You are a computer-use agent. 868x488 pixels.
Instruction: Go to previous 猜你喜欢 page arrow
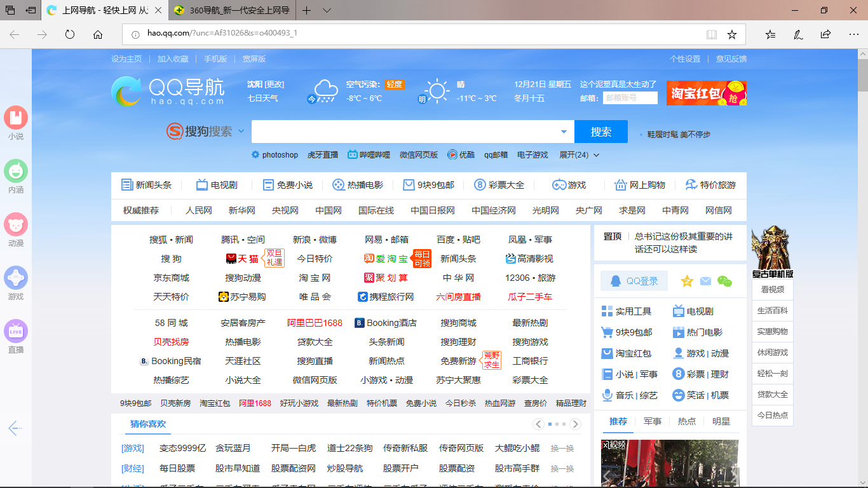(x=539, y=424)
